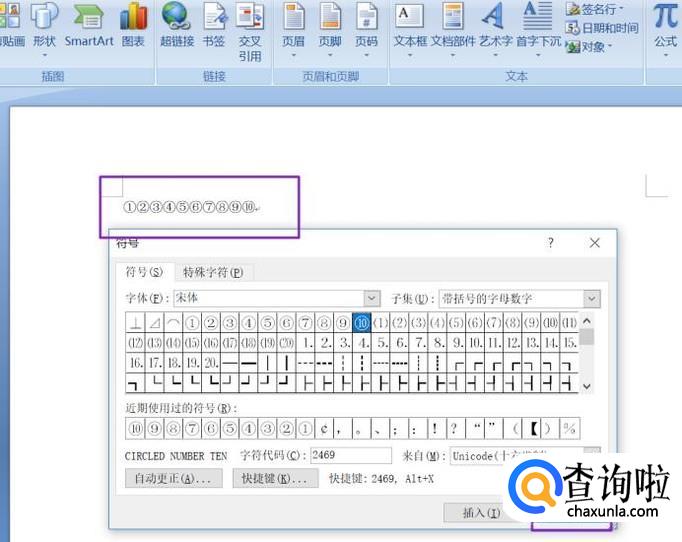
Task: Click the 快捷键(K) button
Action: point(275,478)
